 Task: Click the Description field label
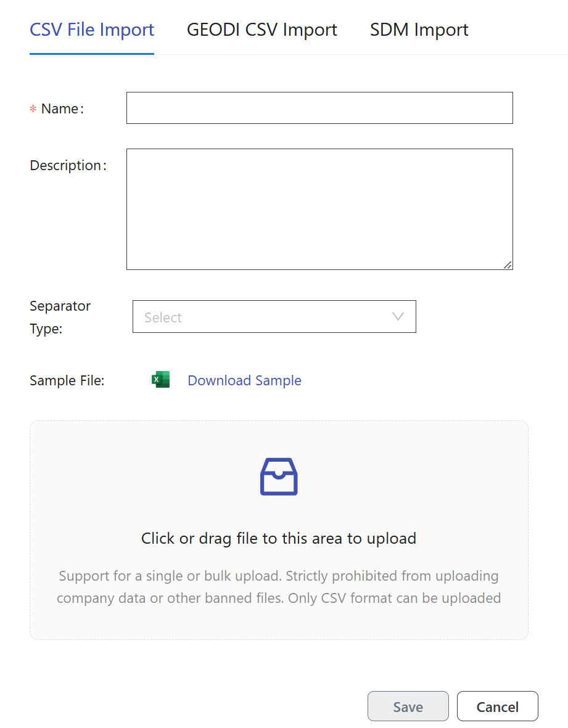coord(67,165)
